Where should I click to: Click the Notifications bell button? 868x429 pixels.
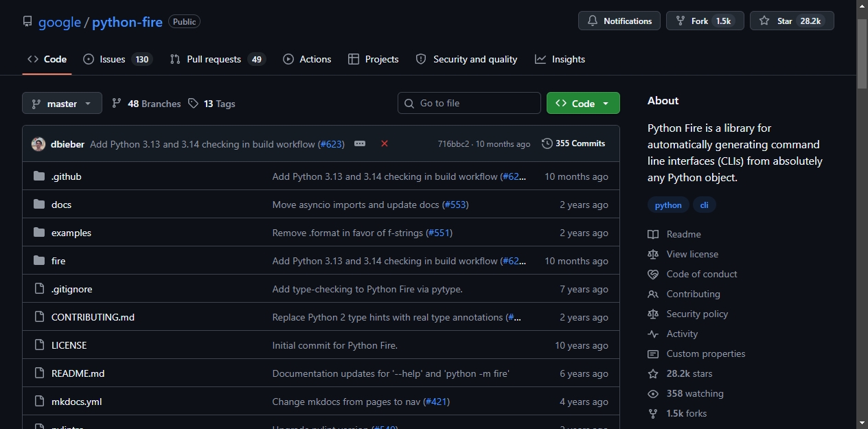619,21
